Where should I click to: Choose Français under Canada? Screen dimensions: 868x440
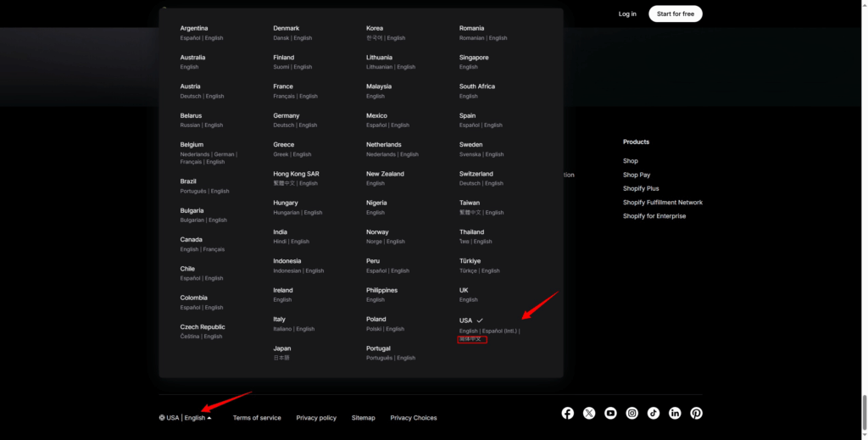click(x=214, y=249)
